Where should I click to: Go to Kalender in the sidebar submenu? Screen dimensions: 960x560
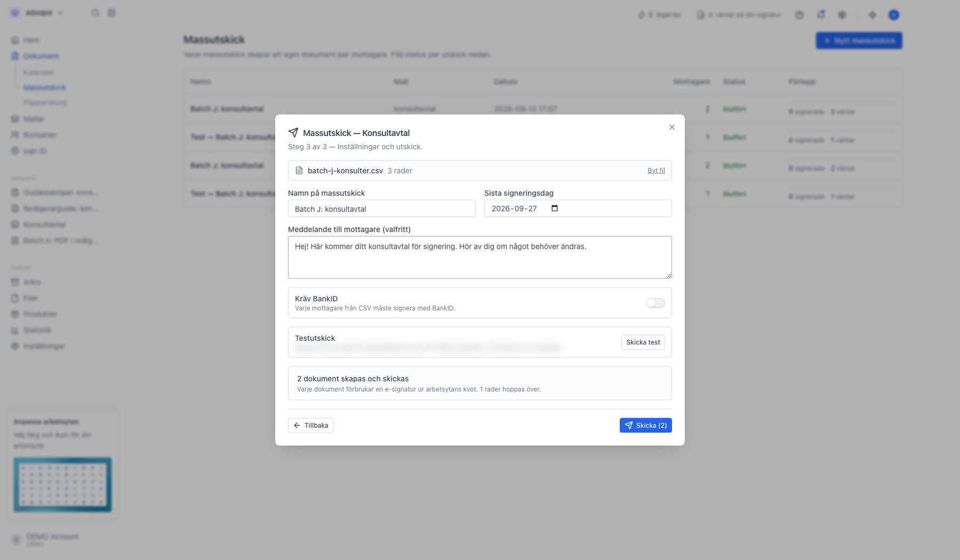[x=38, y=73]
